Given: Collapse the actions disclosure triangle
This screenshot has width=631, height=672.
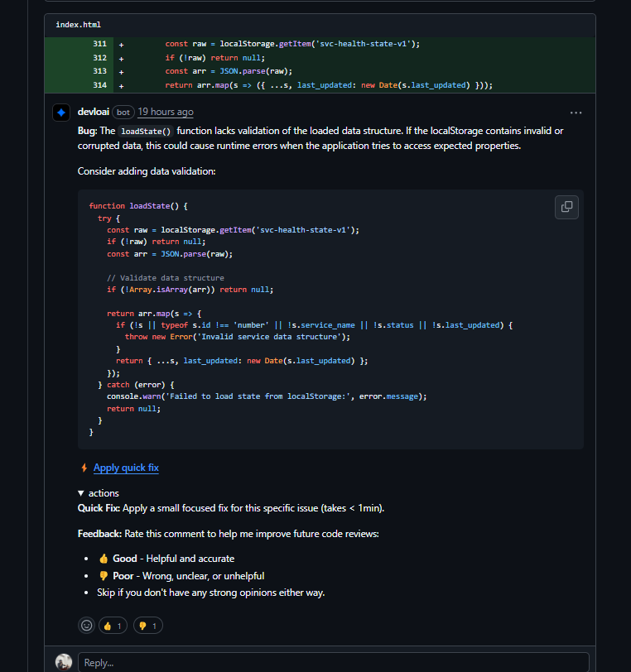Looking at the screenshot, I should pyautogui.click(x=81, y=493).
